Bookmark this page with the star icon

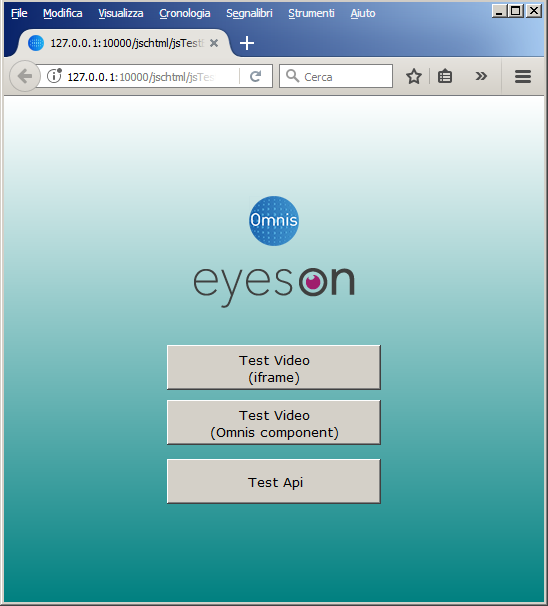click(414, 76)
